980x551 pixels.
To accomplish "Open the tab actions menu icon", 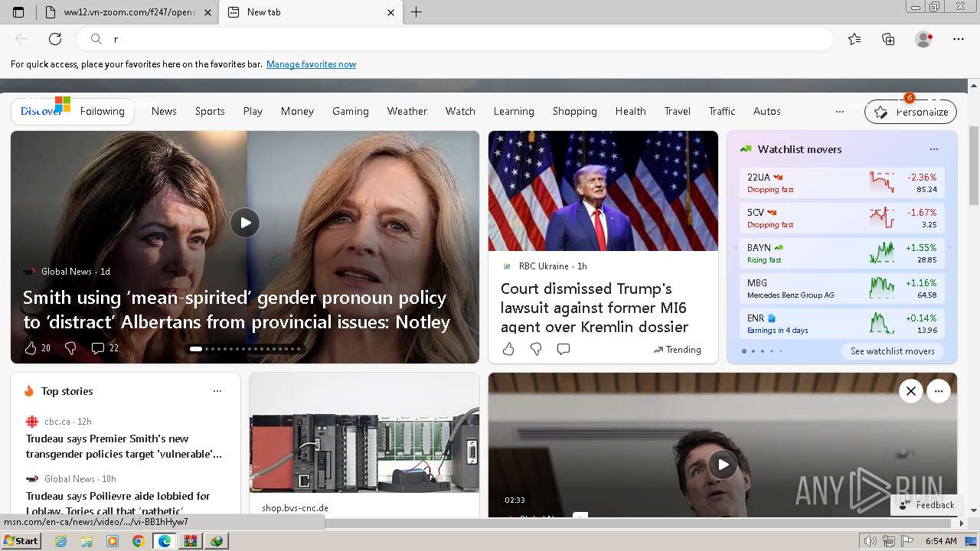I will [18, 12].
